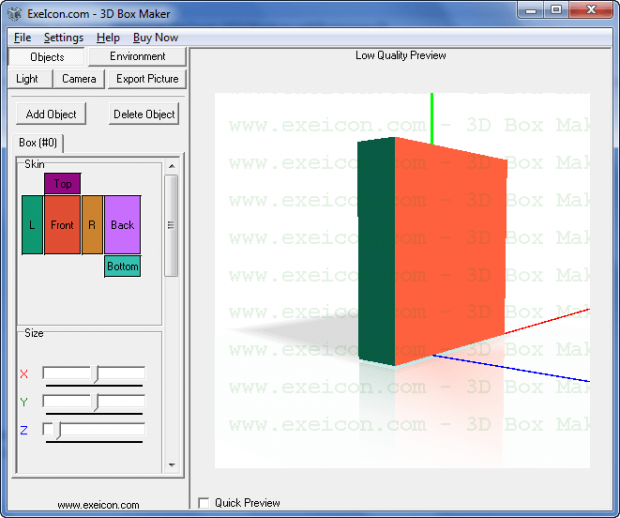The width and height of the screenshot is (620, 518).
Task: Select the green L skin face
Action: pyautogui.click(x=32, y=225)
